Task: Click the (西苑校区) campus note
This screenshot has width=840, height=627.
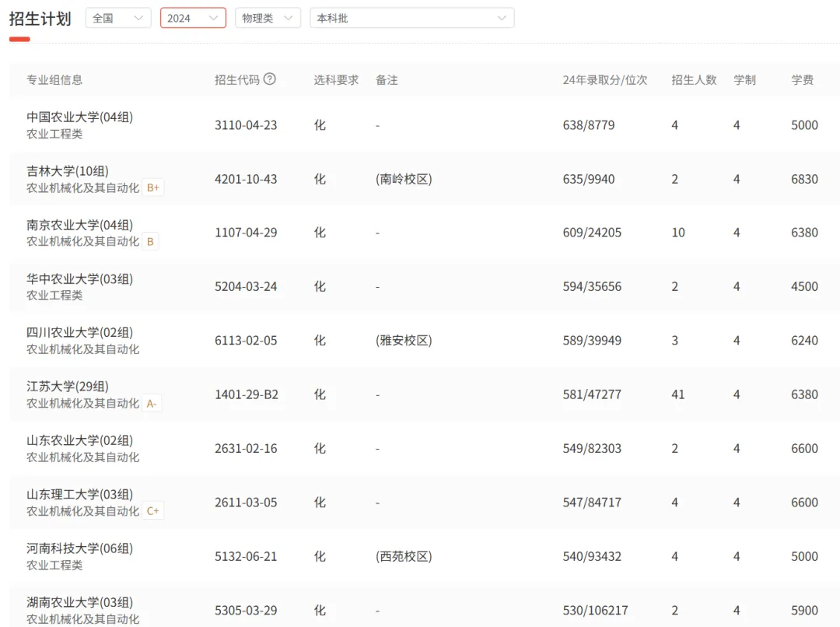Action: tap(404, 557)
